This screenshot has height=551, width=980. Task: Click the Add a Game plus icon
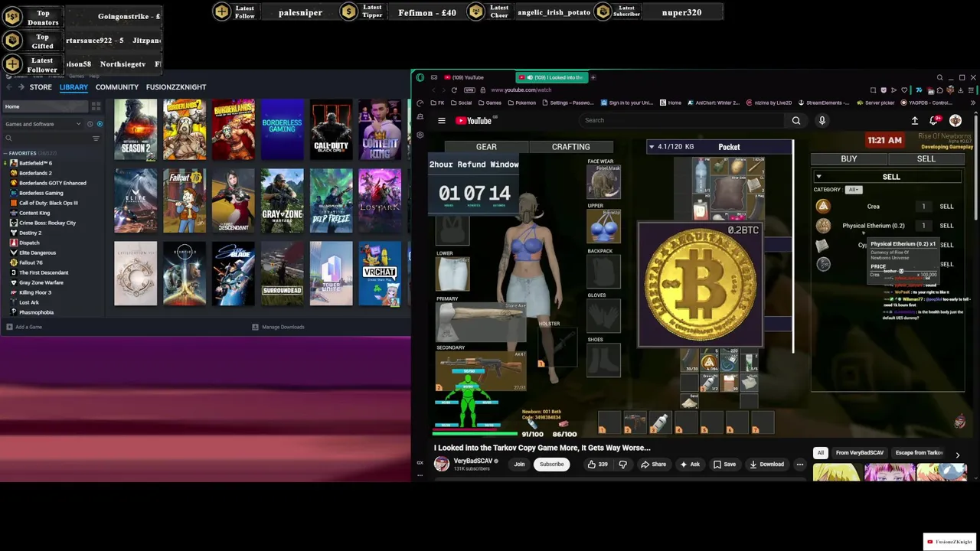9,327
